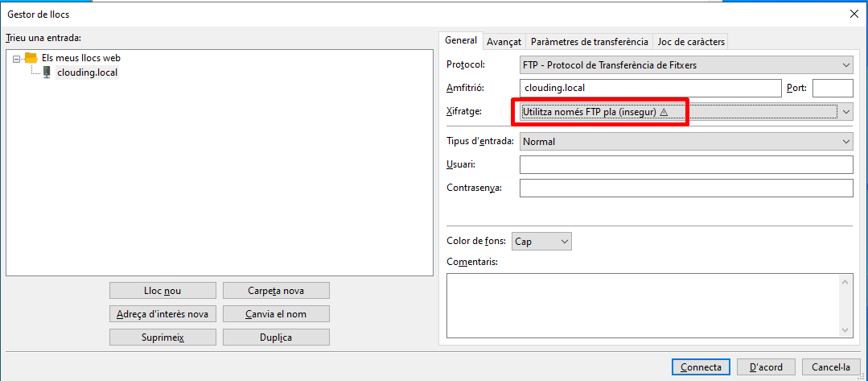Screen dimensions: 868x381
Task: Open the Paràmetres de transferència tab
Action: coord(589,42)
